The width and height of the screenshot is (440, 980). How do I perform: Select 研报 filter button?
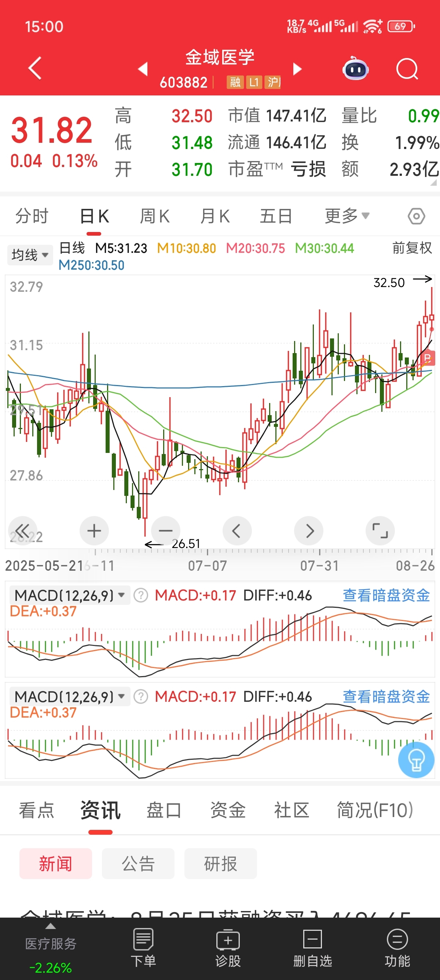(220, 864)
